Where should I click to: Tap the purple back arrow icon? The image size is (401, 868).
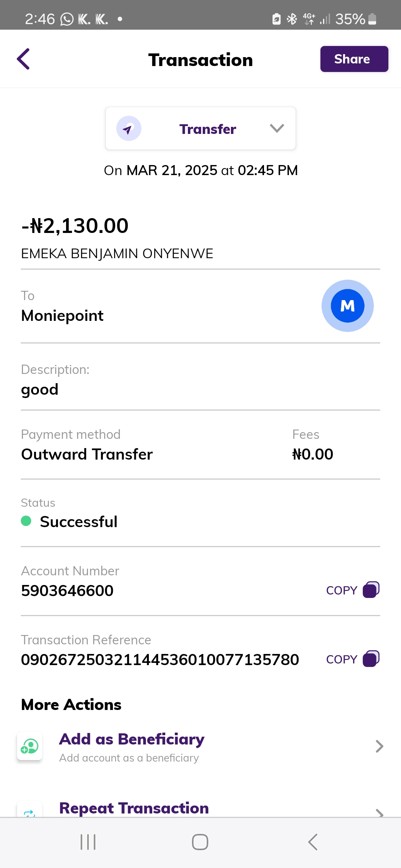point(23,59)
